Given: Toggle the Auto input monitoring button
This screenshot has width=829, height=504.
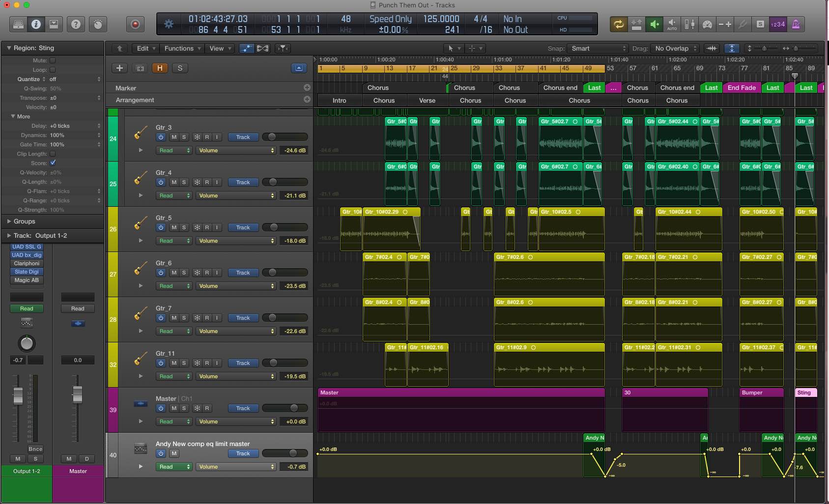Looking at the screenshot, I should click(672, 24).
